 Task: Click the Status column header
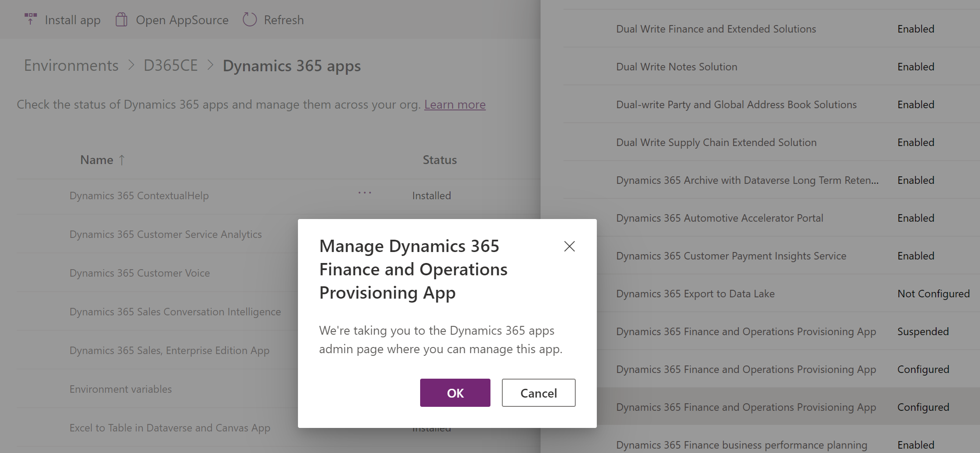[x=439, y=160]
